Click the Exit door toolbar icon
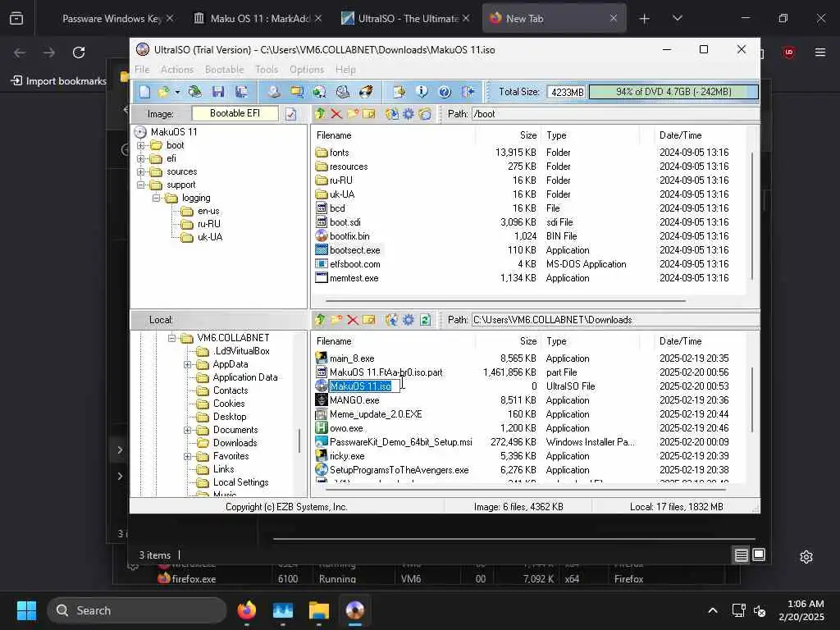This screenshot has width=840, height=630. pos(468,92)
